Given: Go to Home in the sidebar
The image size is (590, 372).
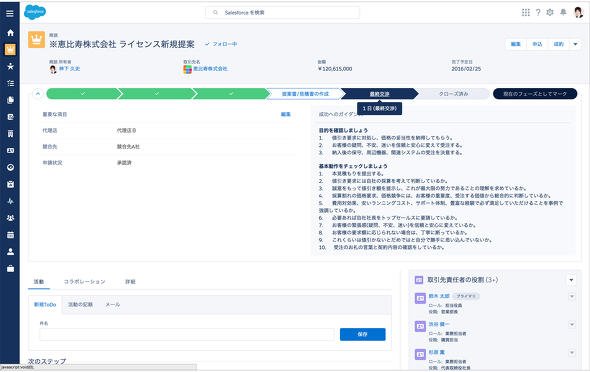Looking at the screenshot, I should click(x=10, y=33).
